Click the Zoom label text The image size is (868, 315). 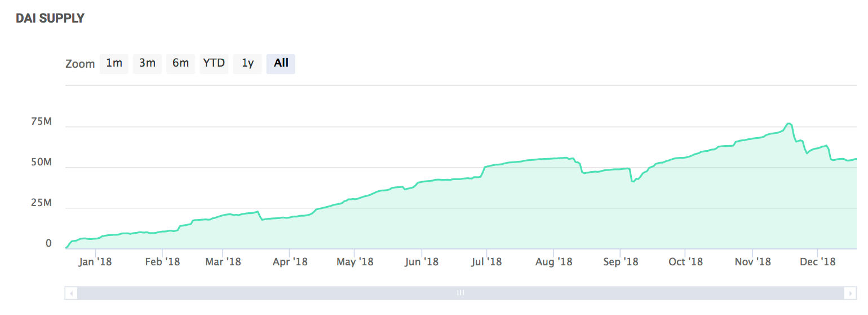click(x=80, y=64)
